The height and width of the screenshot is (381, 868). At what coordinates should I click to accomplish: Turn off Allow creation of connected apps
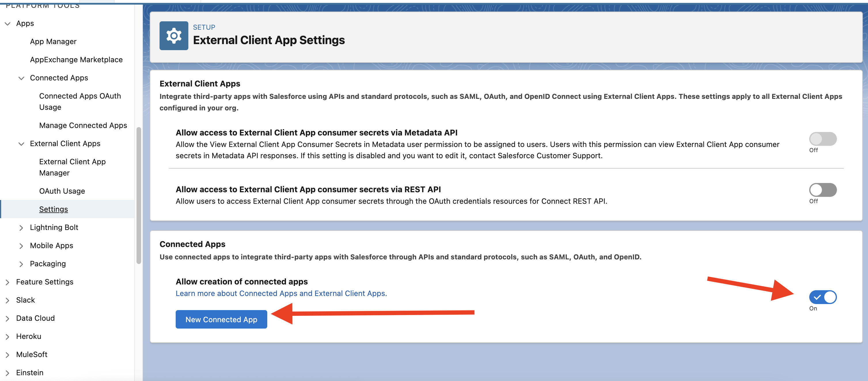pyautogui.click(x=822, y=297)
